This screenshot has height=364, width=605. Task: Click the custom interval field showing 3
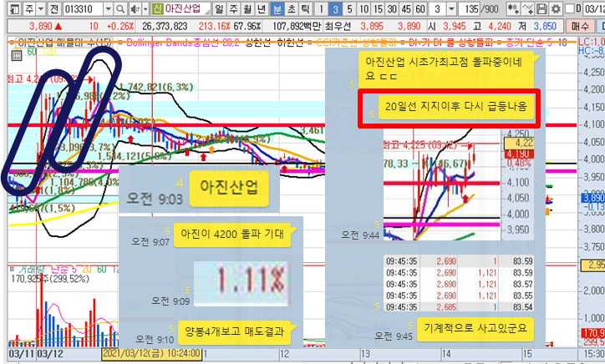pos(438,8)
